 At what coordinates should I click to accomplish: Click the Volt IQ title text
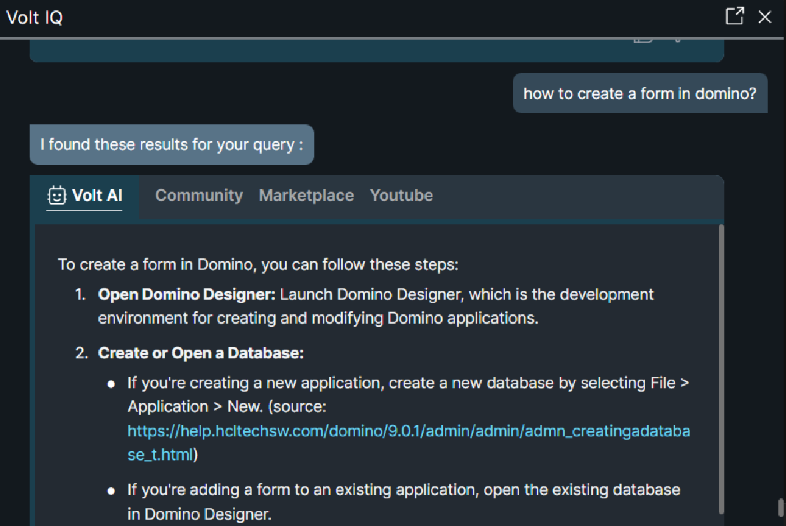coord(35,17)
